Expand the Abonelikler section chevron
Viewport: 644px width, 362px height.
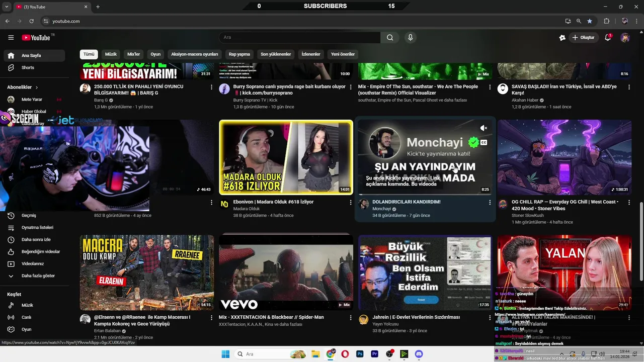36,87
